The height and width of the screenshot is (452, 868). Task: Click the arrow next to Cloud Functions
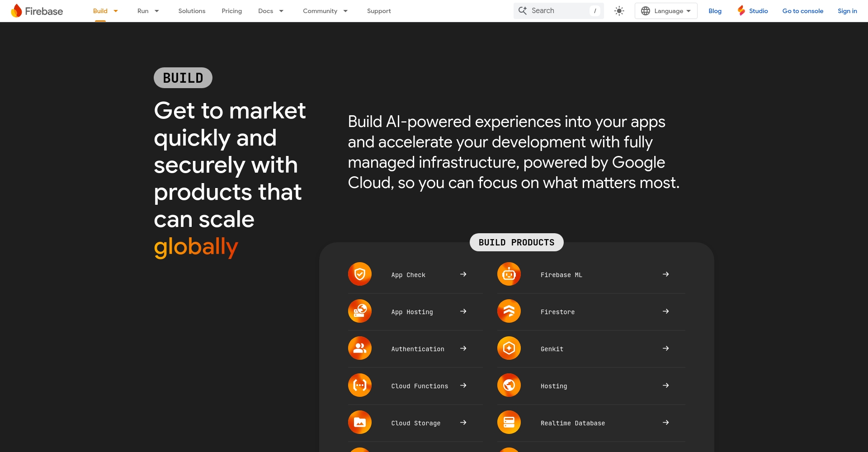coord(463,386)
